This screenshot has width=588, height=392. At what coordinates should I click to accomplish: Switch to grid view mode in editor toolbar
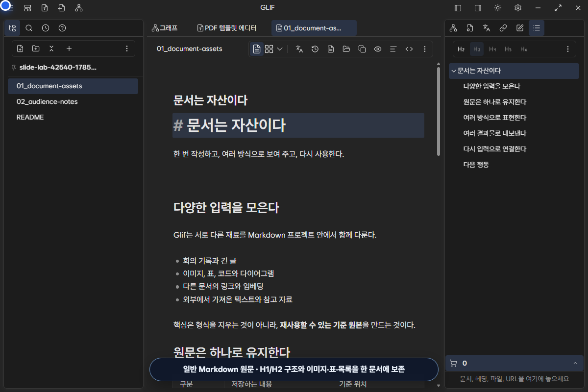269,49
